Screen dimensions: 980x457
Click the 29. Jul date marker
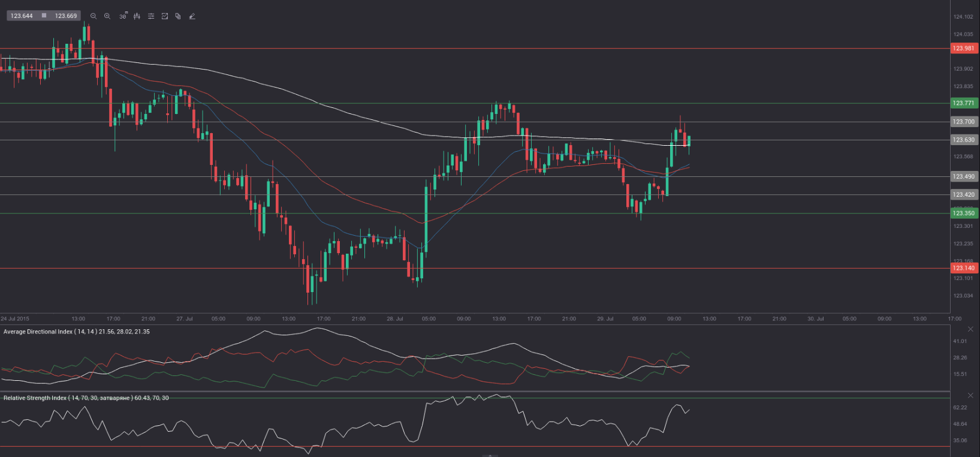605,319
